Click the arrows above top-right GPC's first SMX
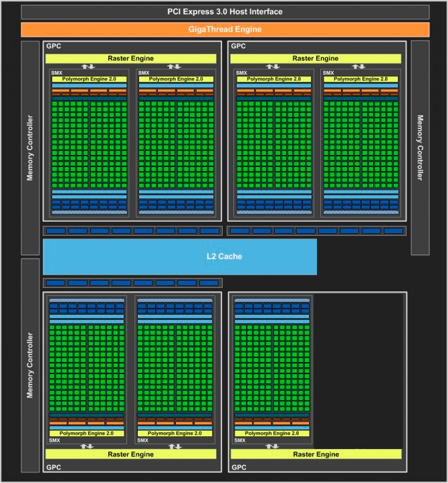Screen dimensions: 448x483 (x=273, y=67)
